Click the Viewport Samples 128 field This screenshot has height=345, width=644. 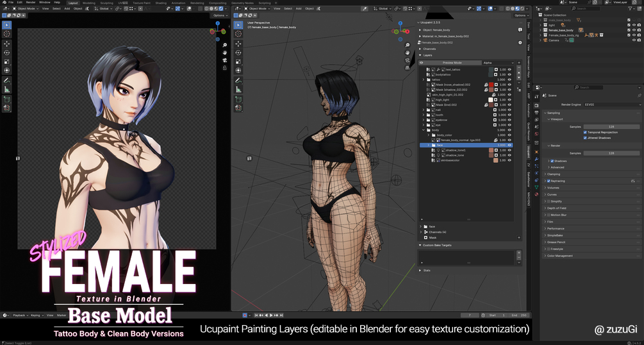pyautogui.click(x=611, y=127)
